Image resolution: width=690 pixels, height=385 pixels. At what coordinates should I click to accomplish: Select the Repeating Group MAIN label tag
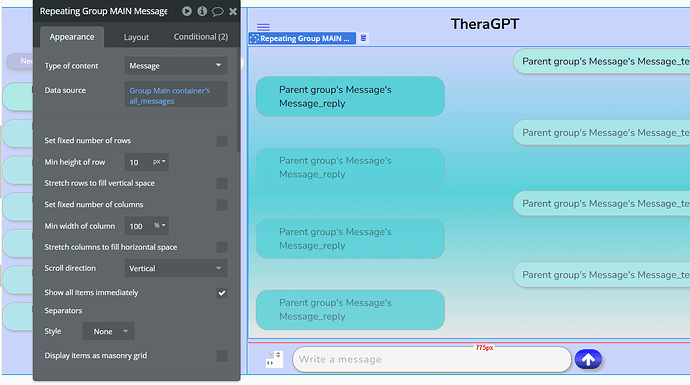(302, 38)
